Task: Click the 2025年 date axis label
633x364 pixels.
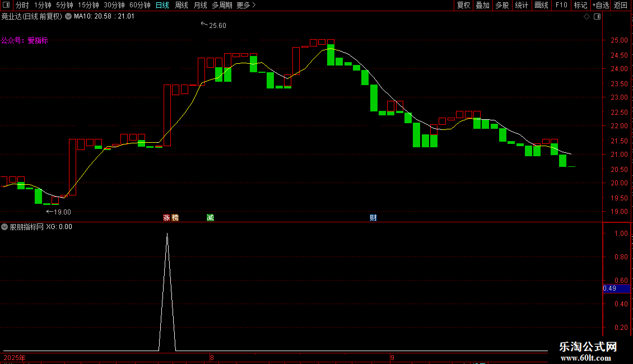Action: tap(15, 357)
